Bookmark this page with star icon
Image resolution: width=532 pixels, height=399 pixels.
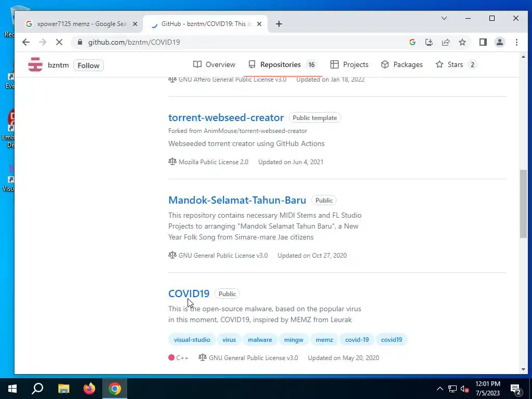click(462, 42)
